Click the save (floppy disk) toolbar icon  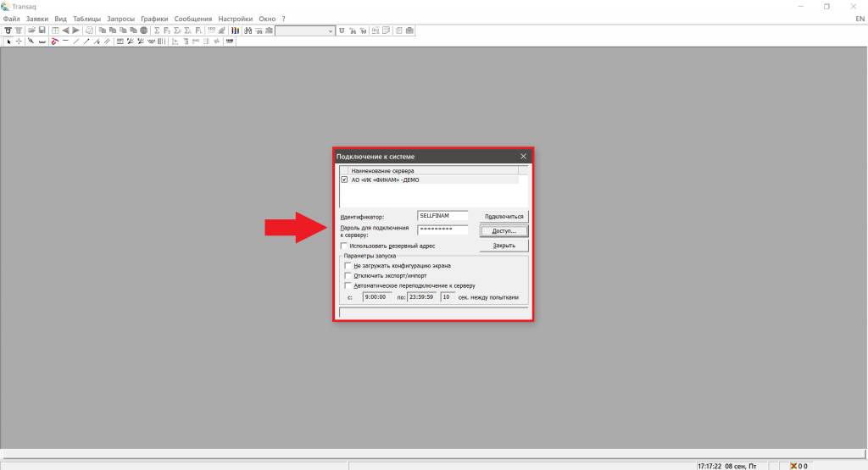tap(42, 30)
